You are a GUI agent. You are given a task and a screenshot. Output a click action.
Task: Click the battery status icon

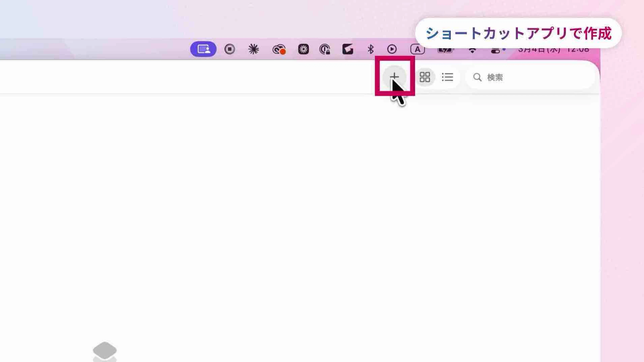pos(445,51)
